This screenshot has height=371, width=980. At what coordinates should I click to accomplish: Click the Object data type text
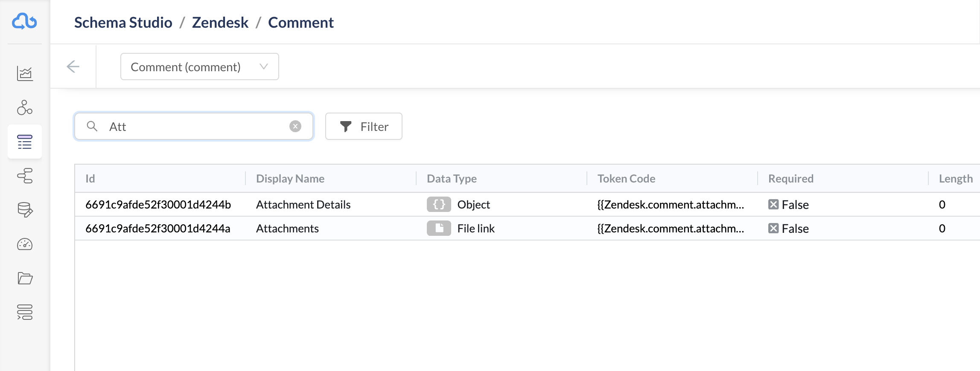point(473,205)
